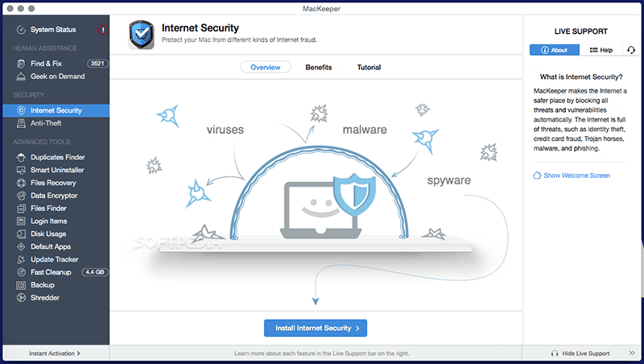Select the Anti-Theft text label
The height and width of the screenshot is (364, 644).
click(x=46, y=123)
